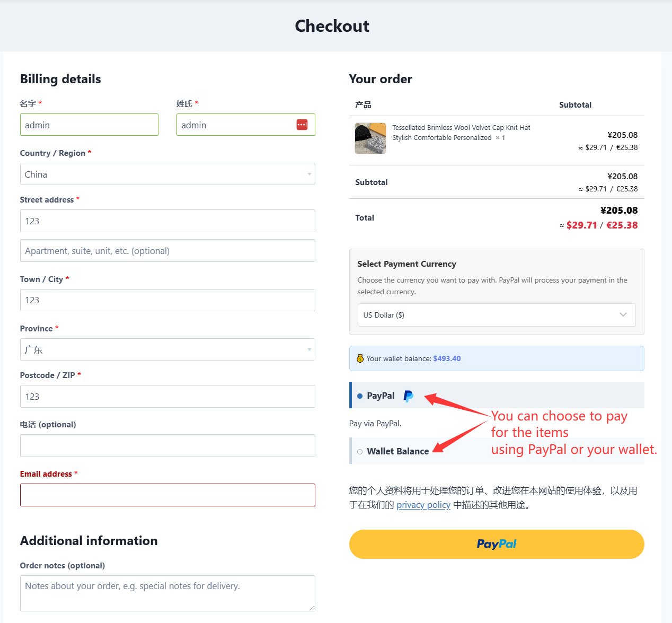Click the knit hat product thumbnail
This screenshot has height=623, width=672.
tap(370, 138)
